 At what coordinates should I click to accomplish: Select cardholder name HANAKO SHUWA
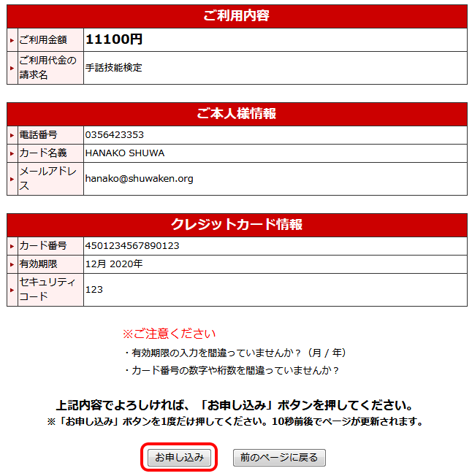(125, 153)
